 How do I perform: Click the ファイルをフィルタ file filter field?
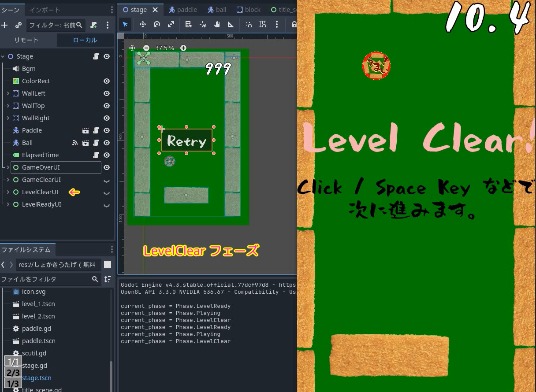click(50, 279)
